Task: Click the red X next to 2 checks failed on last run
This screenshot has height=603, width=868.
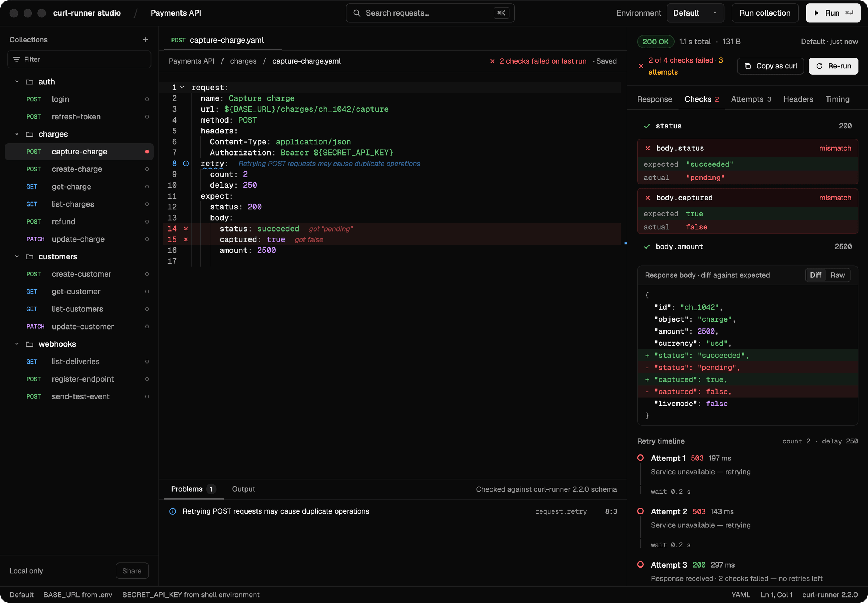Action: [492, 61]
